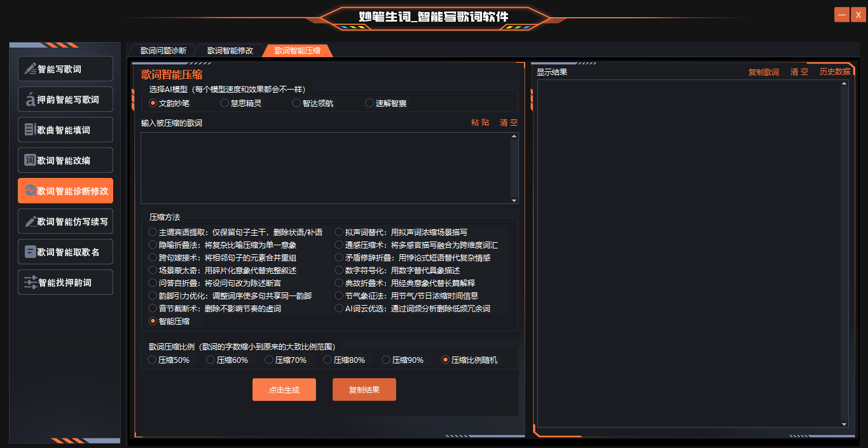The image size is (868, 448).
Task: Choose 通感压缩术 compression method
Action: point(416,245)
